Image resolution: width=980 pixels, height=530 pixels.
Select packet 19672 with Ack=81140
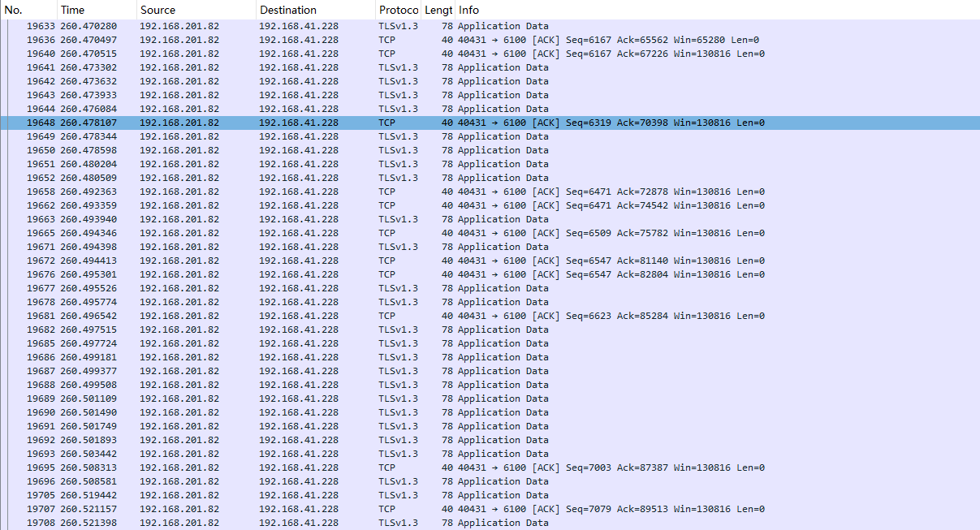(487, 261)
